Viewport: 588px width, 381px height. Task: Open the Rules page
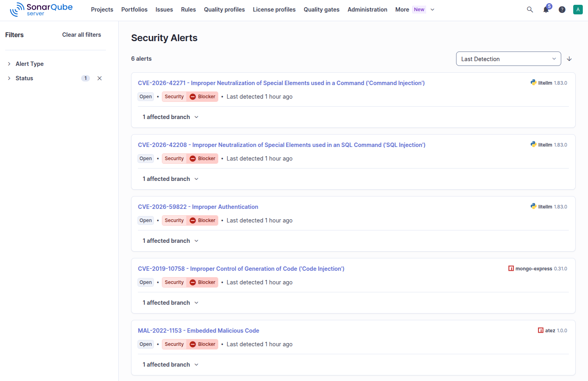(x=188, y=10)
